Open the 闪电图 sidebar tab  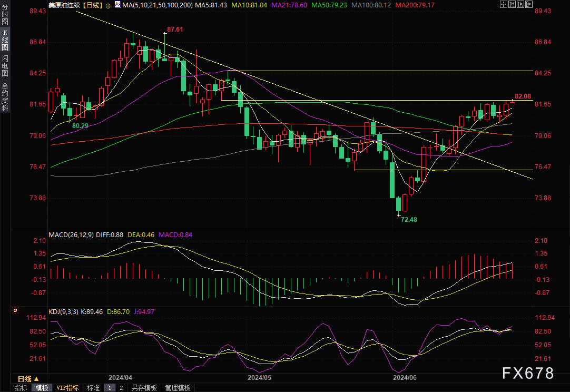[x=5, y=66]
